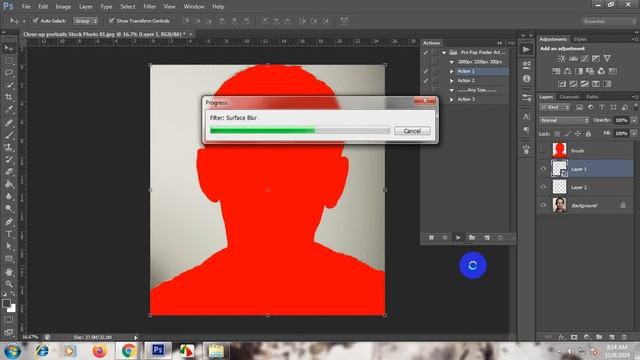The width and height of the screenshot is (640, 360).
Task: Select the Rectangular Marquee tool
Action: click(9, 61)
